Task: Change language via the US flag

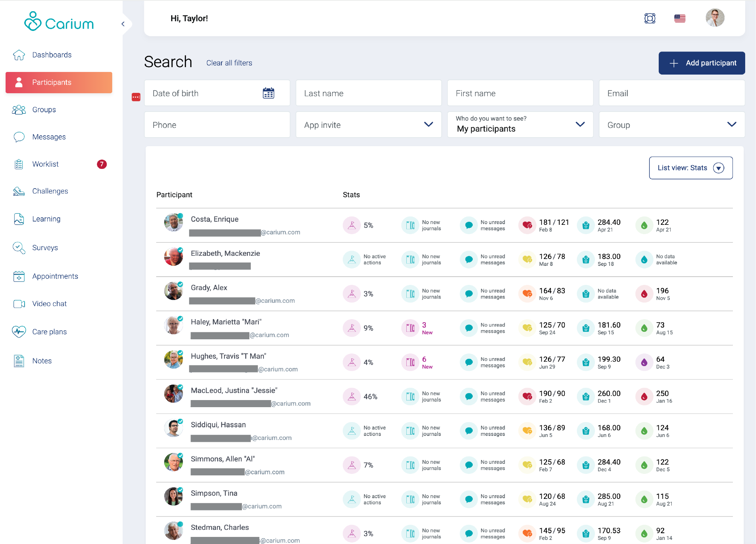Action: point(680,18)
